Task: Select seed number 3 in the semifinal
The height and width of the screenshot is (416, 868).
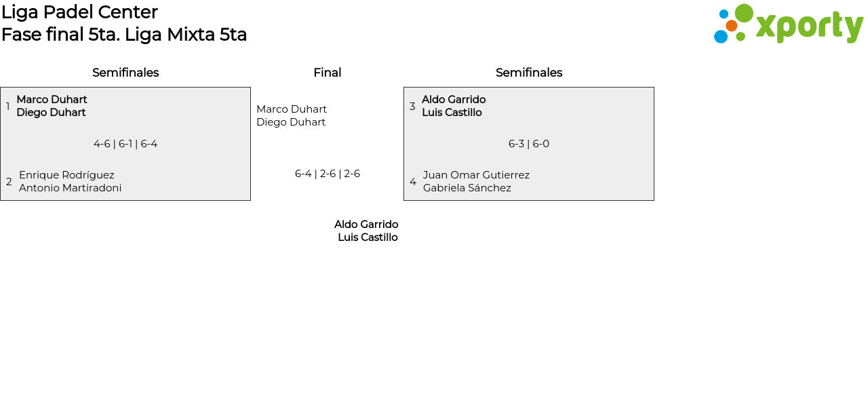Action: click(x=412, y=107)
